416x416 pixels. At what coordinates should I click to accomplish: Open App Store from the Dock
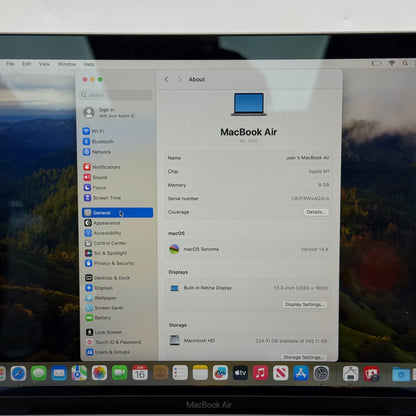click(x=301, y=373)
